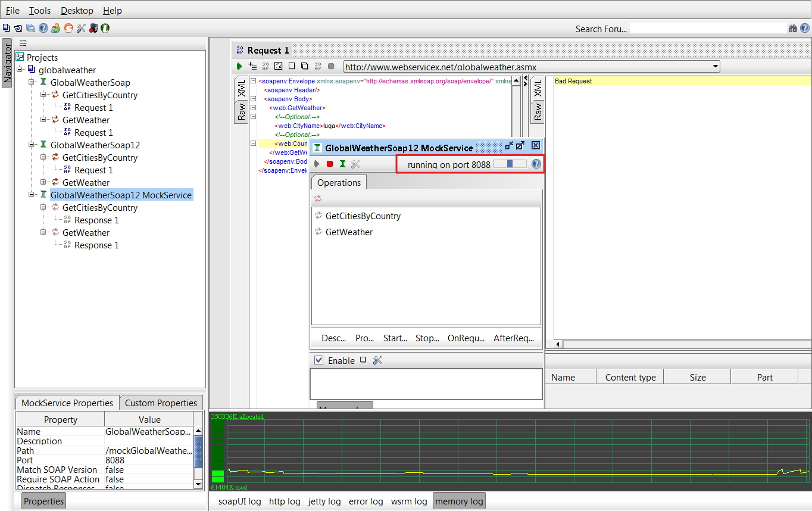This screenshot has width=812, height=511.
Task: Click the mock service help icon beside port status
Action: click(x=536, y=164)
